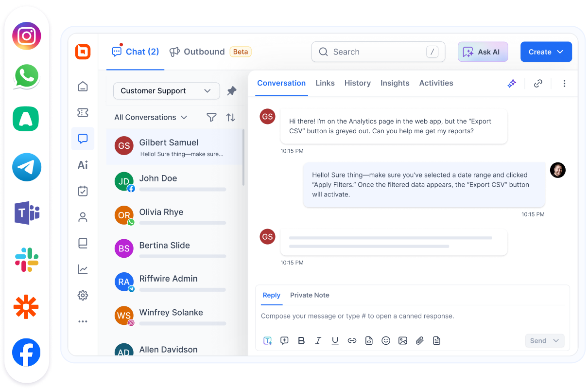Expand the All Conversations dropdown
The image size is (588, 389).
click(x=151, y=117)
